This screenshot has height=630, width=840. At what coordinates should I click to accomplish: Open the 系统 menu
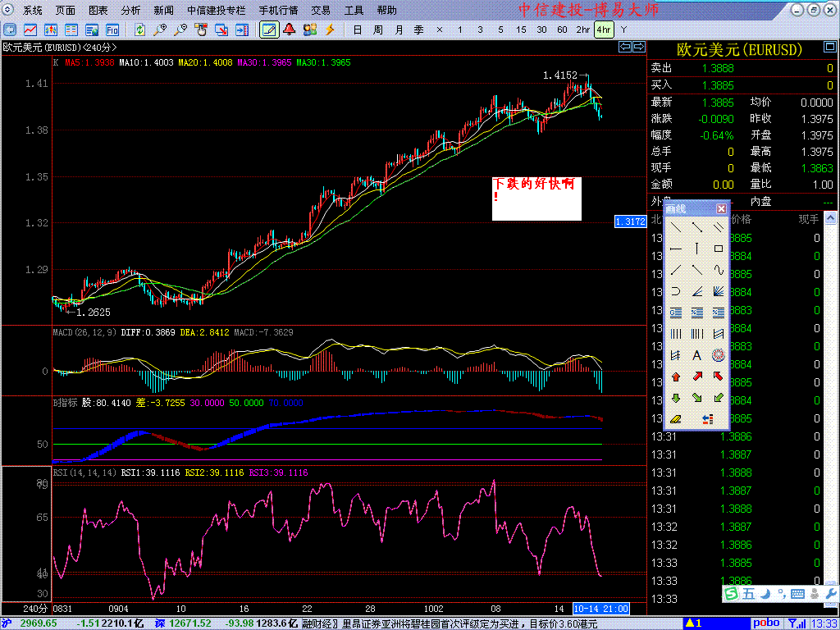33,10
